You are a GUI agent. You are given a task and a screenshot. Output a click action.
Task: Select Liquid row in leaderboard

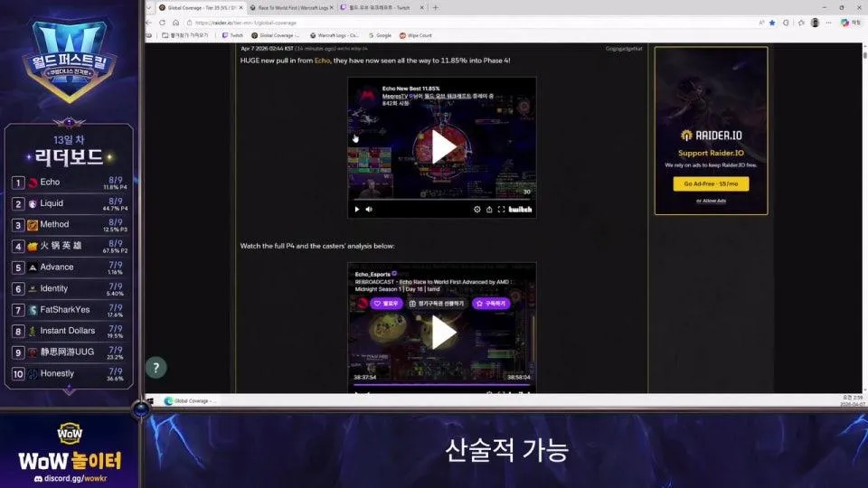pos(70,203)
